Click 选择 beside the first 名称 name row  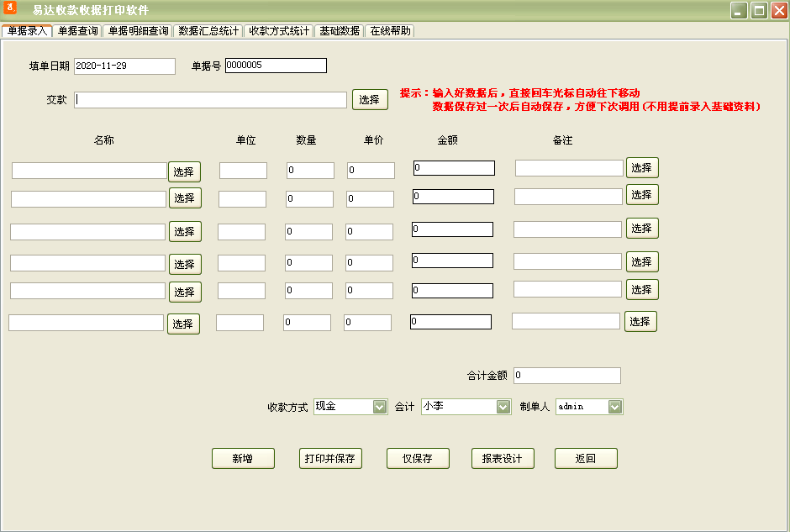[183, 171]
